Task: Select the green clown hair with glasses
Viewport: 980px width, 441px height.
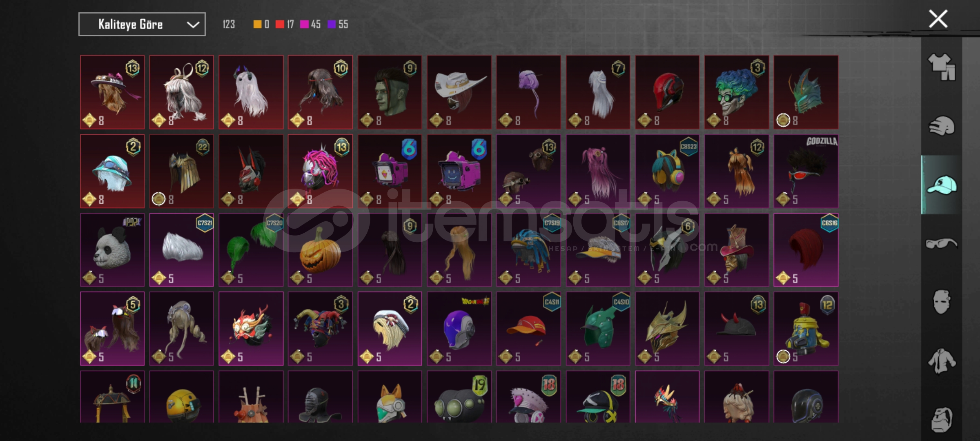Action: (x=737, y=92)
